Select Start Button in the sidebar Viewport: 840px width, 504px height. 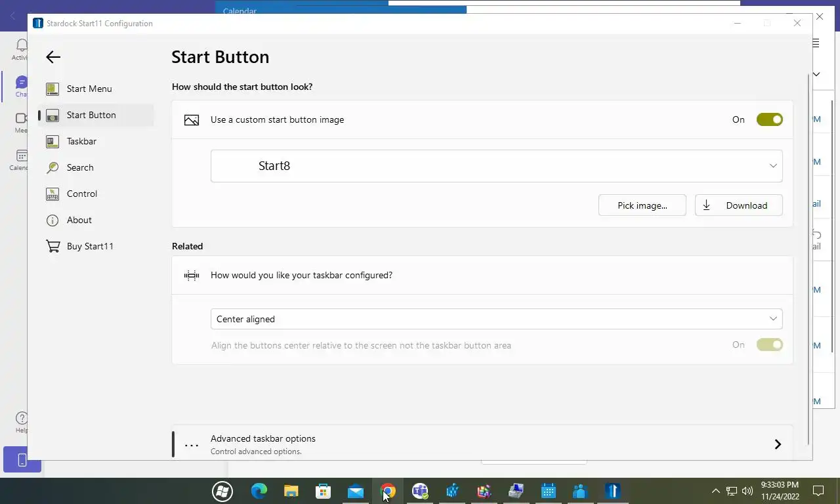click(x=96, y=115)
